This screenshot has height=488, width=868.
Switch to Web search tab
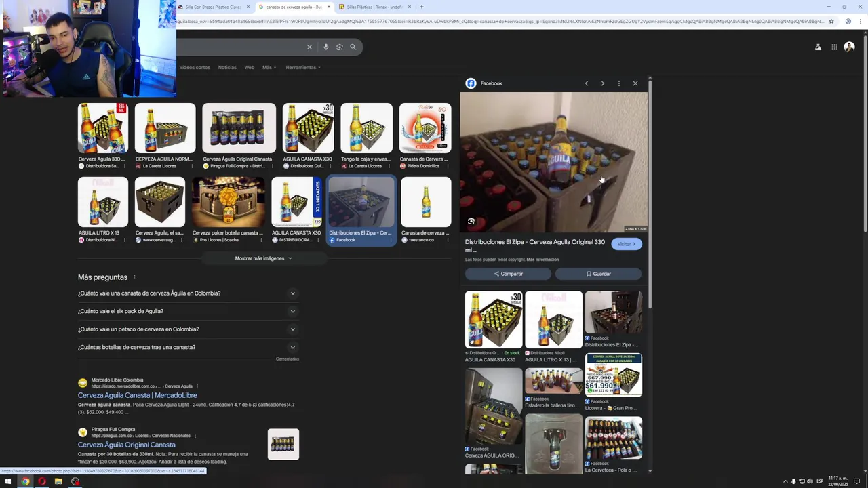(250, 68)
